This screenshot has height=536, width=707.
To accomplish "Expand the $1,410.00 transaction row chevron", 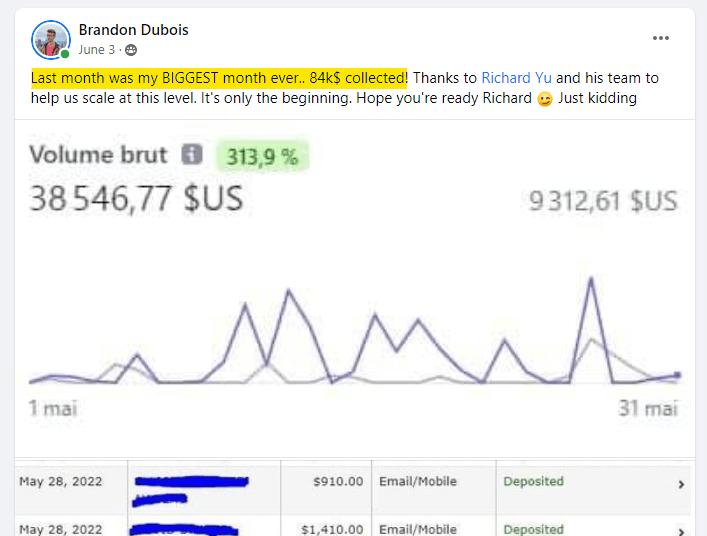I will [x=681, y=529].
